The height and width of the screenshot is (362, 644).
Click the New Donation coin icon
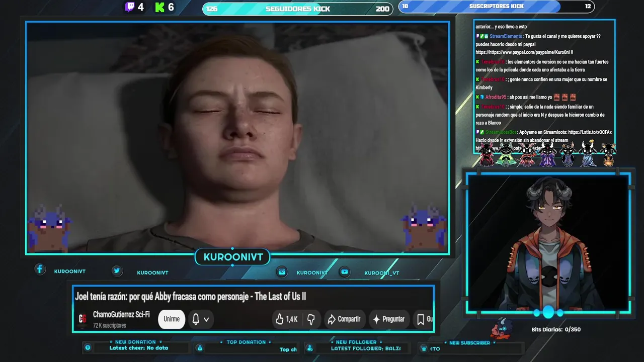point(88,347)
